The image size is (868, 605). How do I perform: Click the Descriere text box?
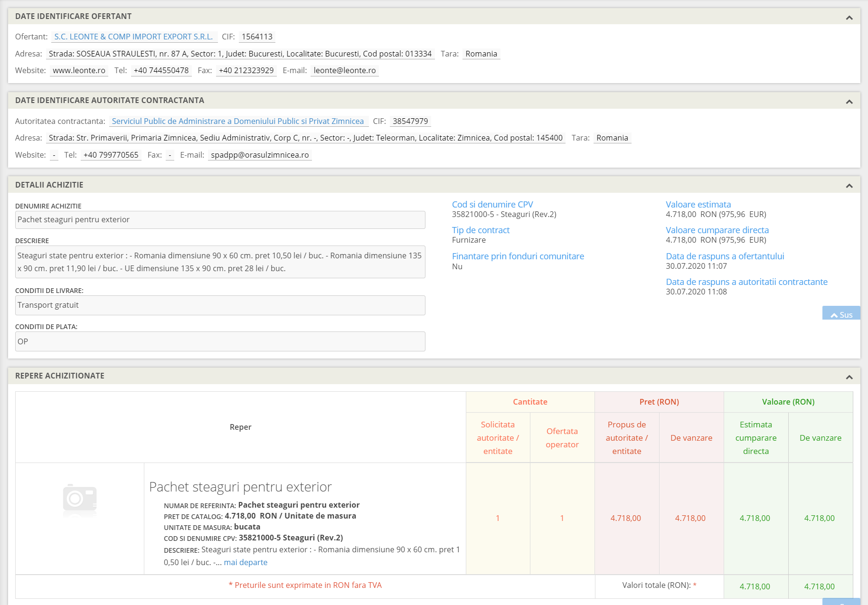220,262
